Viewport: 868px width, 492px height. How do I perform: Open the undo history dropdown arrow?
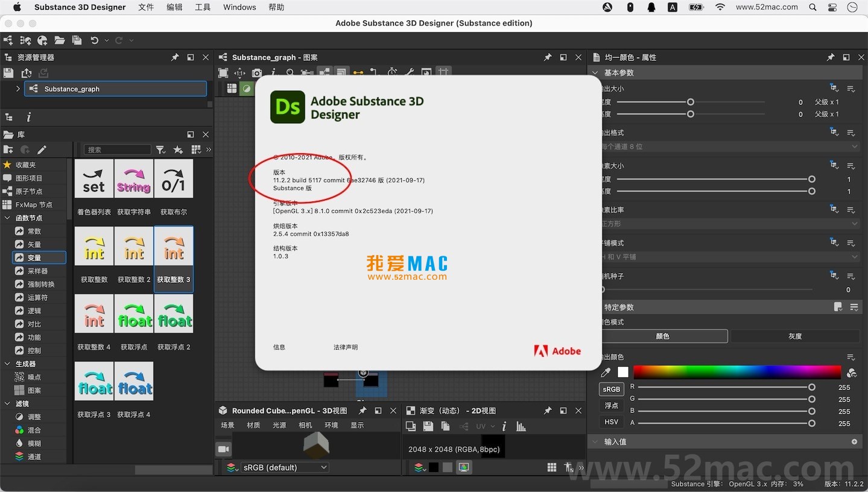(107, 40)
